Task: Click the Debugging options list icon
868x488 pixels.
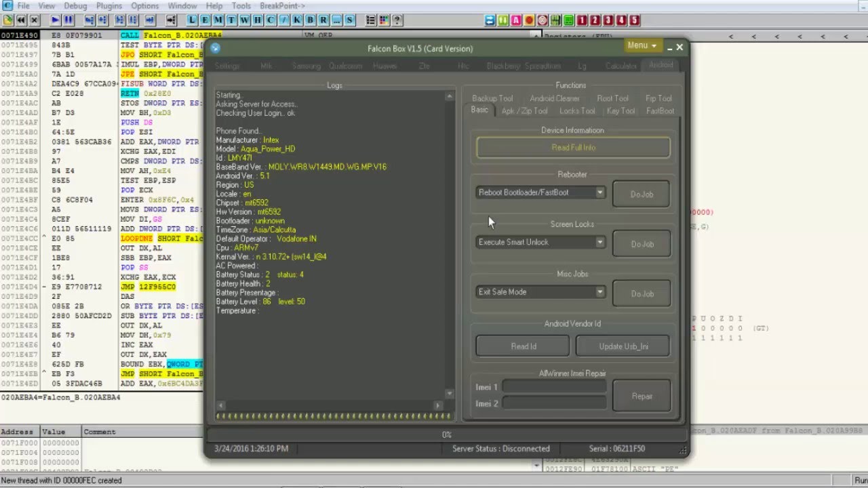Action: pos(371,20)
